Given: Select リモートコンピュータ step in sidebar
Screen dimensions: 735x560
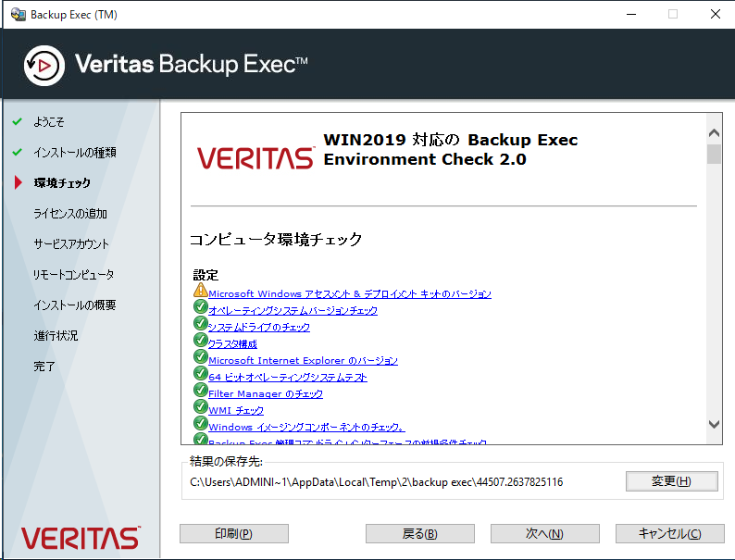Looking at the screenshot, I should [74, 275].
